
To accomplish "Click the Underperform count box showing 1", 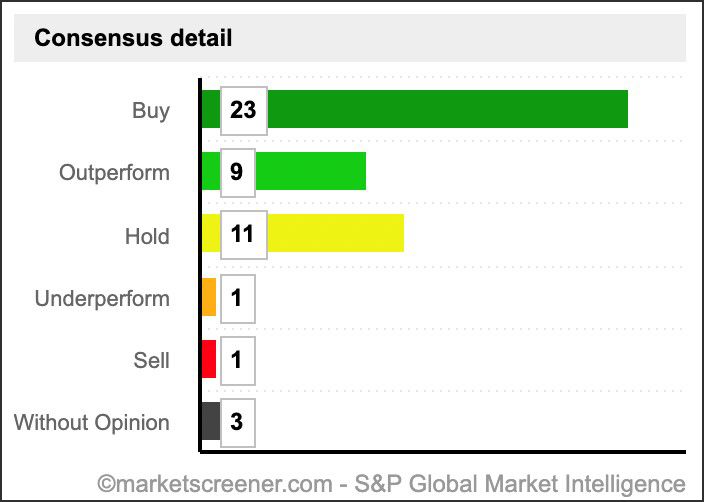I will pyautogui.click(x=237, y=298).
